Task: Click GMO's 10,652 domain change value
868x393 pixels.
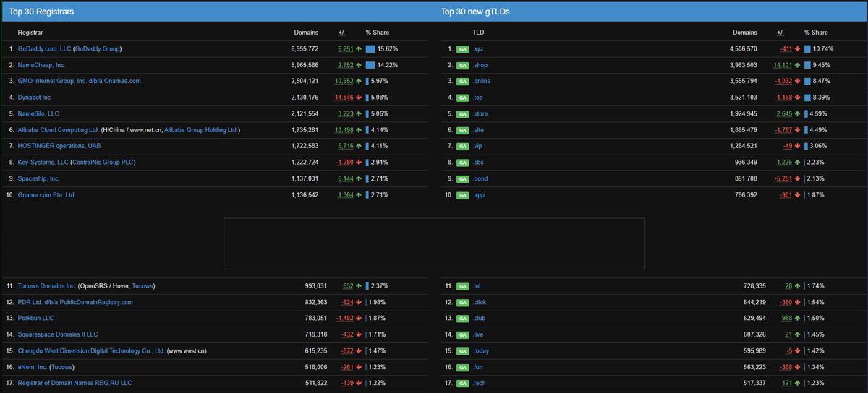Action: (344, 81)
